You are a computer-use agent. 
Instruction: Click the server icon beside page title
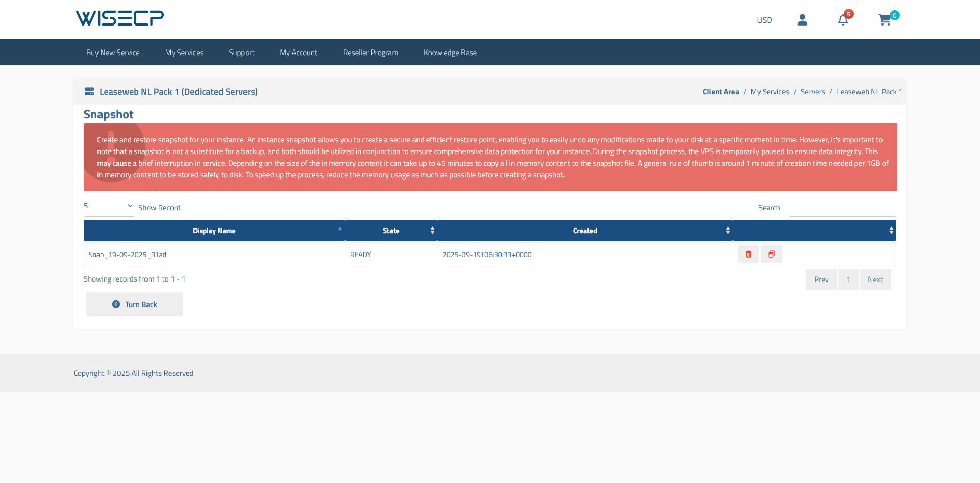[89, 92]
